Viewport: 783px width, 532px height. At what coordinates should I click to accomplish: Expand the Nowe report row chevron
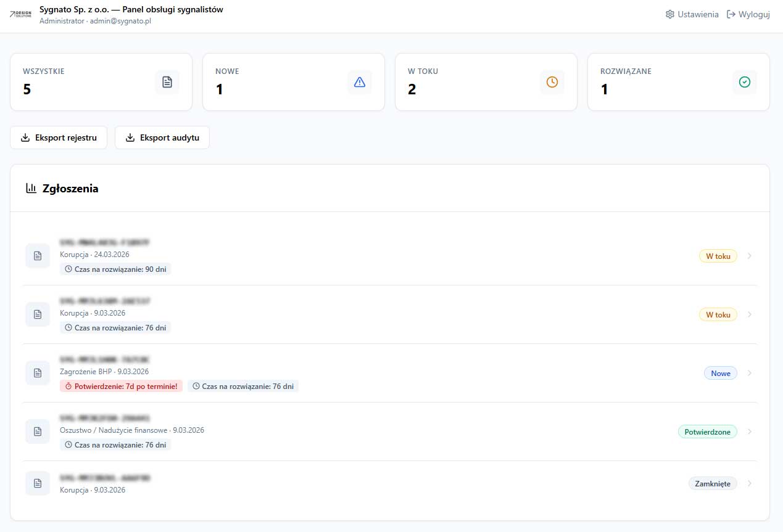click(x=750, y=373)
